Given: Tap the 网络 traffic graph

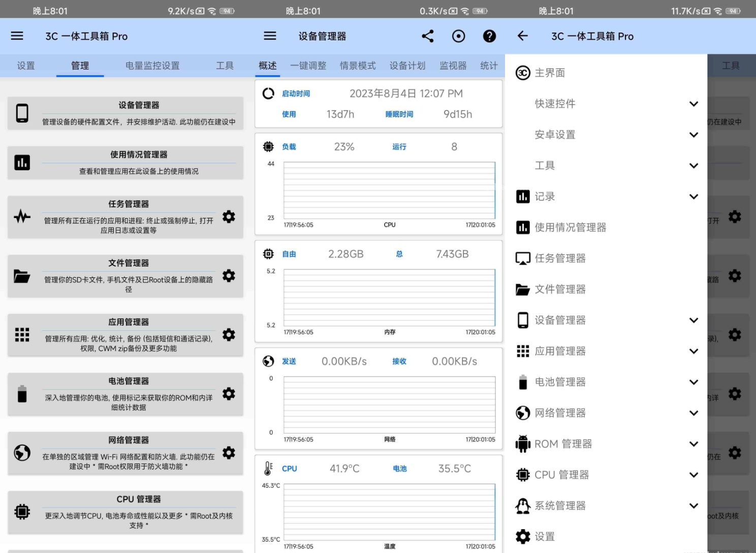Looking at the screenshot, I should (389, 405).
